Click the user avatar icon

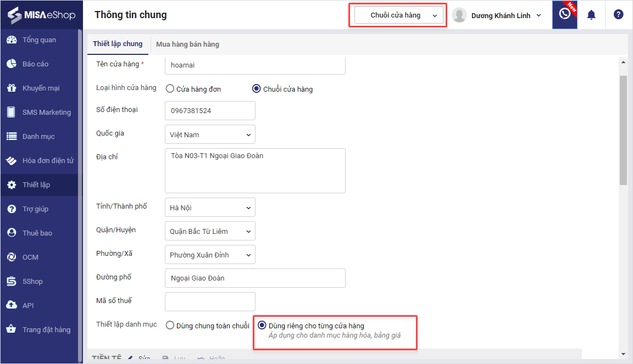click(x=459, y=15)
